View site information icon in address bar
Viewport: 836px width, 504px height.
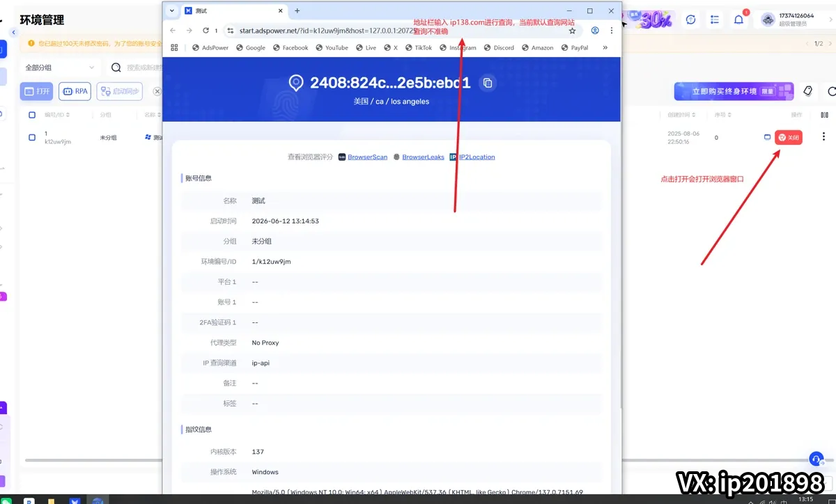231,31
